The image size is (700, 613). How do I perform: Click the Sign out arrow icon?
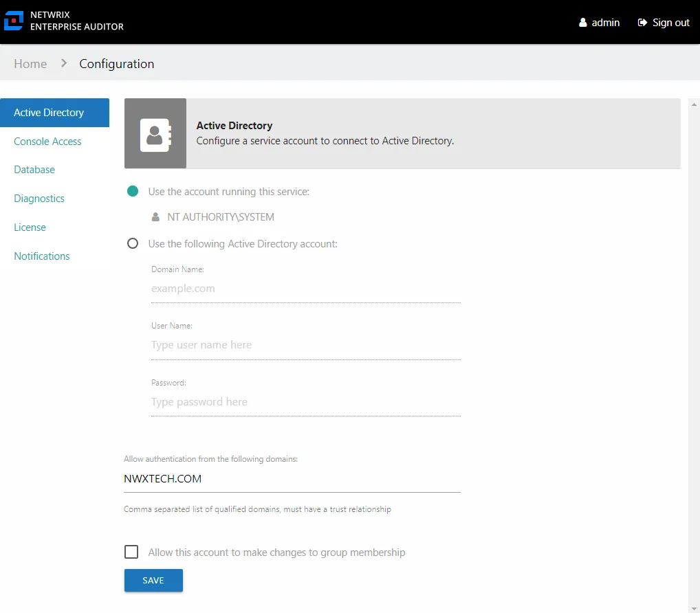point(642,22)
